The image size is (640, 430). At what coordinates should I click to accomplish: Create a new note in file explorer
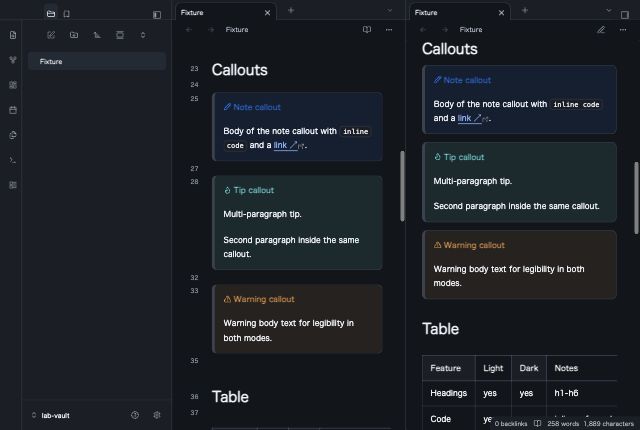tap(51, 35)
